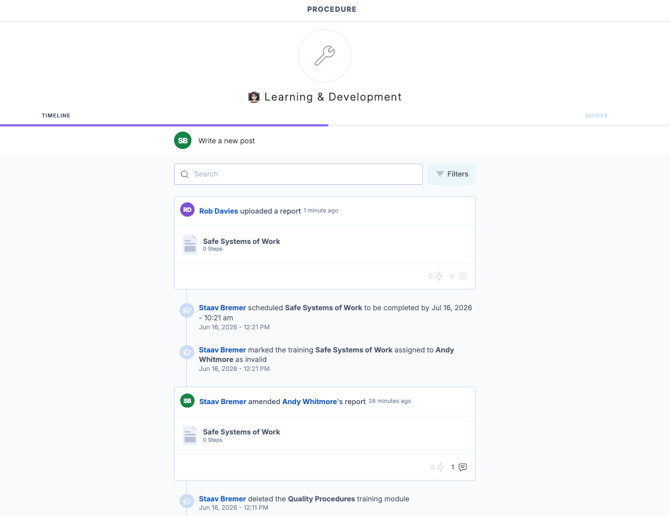This screenshot has width=670, height=516.
Task: Open the SB avatar beside new post
Action: pyautogui.click(x=182, y=141)
